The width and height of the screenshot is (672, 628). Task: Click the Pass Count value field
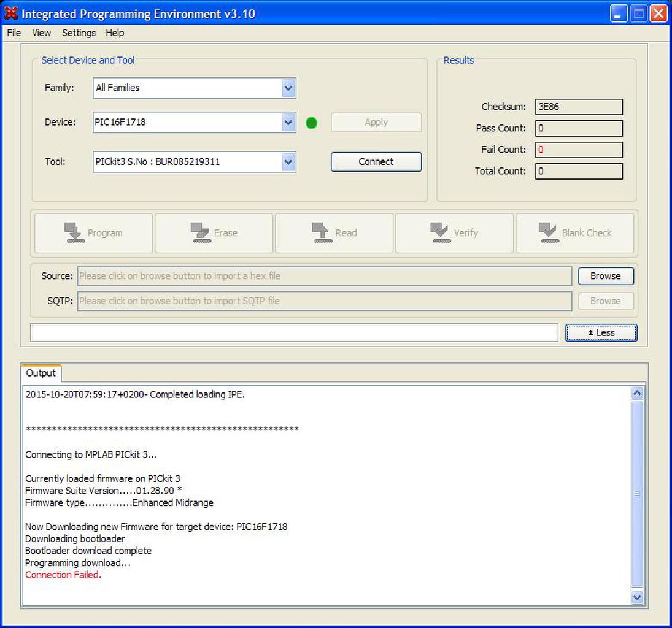[579, 129]
